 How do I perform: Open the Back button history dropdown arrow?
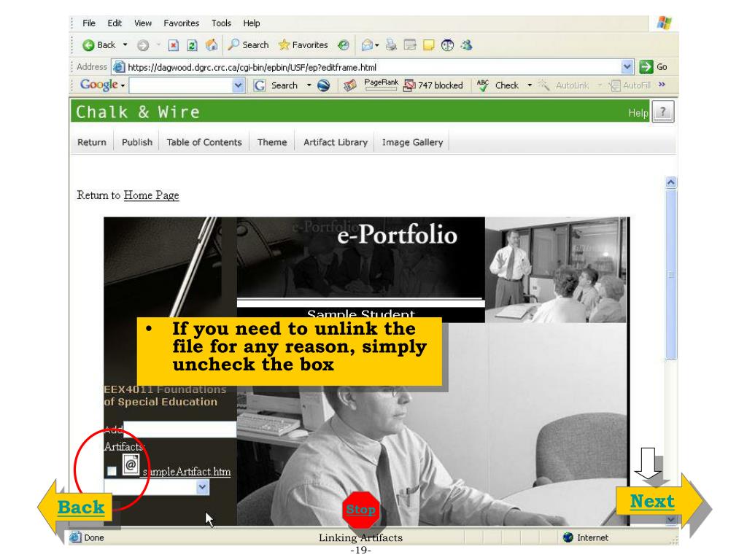125,44
